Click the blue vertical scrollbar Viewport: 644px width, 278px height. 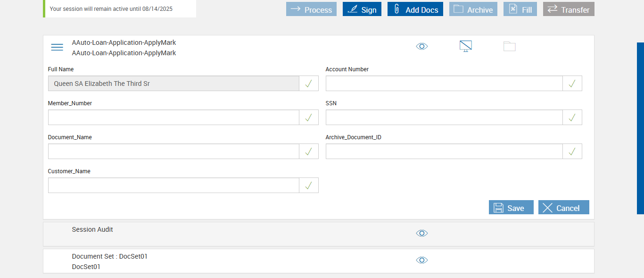tap(640, 128)
